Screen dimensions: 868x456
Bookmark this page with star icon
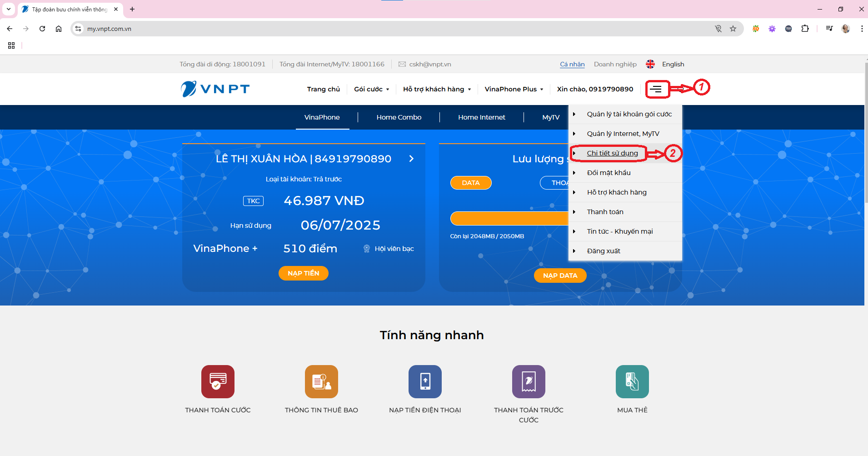click(733, 29)
